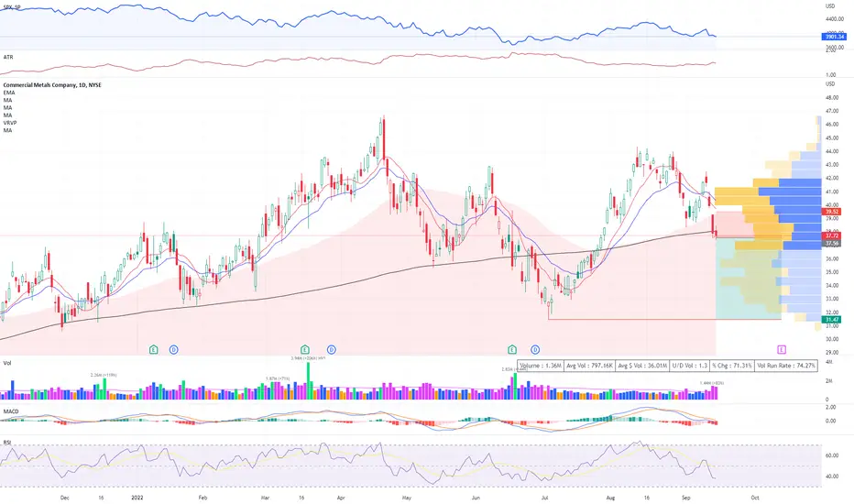Click the 1.44M (+82%) volume label
This screenshot has height=504, width=854.
[x=711, y=383]
